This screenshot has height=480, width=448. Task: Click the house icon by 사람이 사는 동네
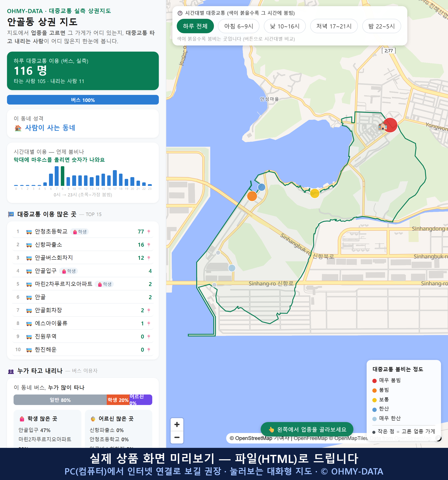tap(18, 128)
